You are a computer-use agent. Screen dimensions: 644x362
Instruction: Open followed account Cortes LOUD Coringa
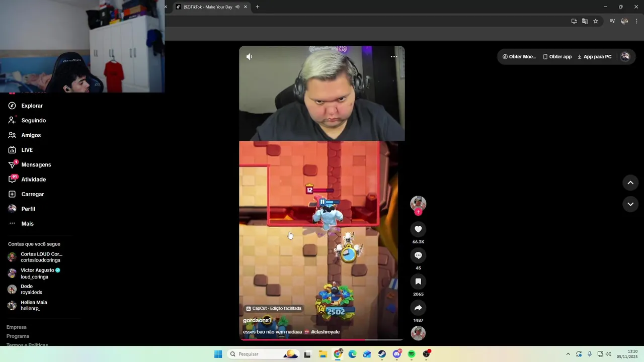click(x=40, y=257)
